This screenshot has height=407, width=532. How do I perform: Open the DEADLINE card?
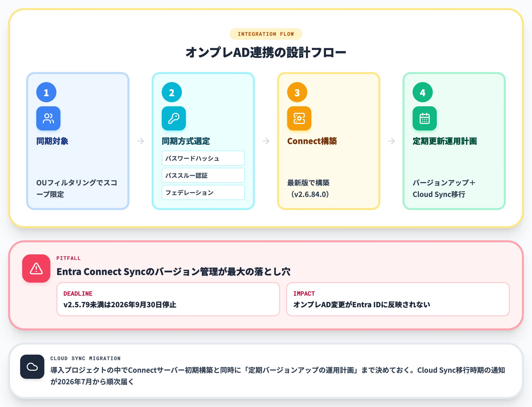coord(168,299)
